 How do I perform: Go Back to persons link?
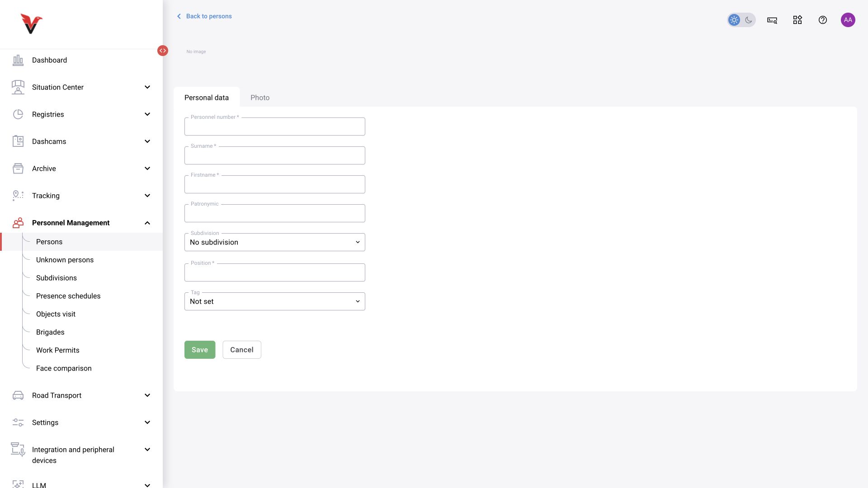pos(204,16)
